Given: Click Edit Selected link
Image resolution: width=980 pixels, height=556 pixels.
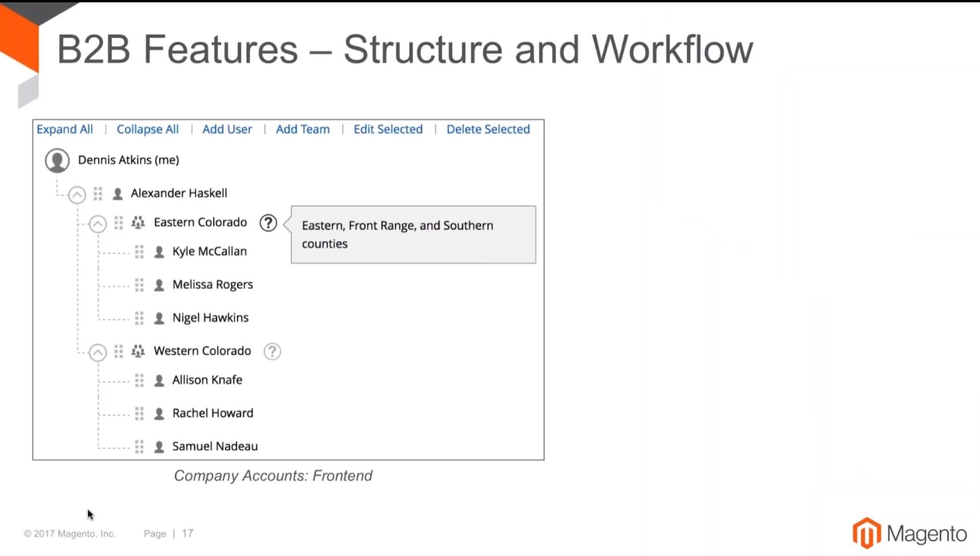Looking at the screenshot, I should (x=388, y=129).
